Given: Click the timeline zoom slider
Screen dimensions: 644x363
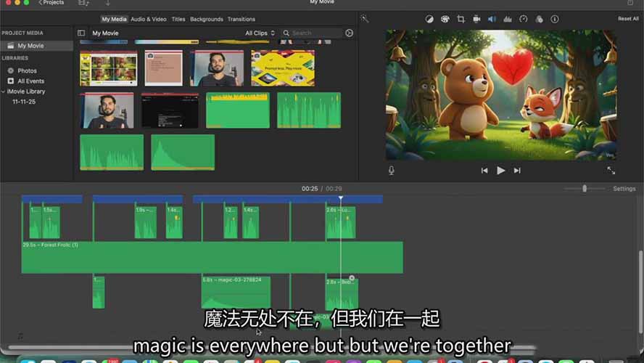Looking at the screenshot, I should click(x=585, y=189).
